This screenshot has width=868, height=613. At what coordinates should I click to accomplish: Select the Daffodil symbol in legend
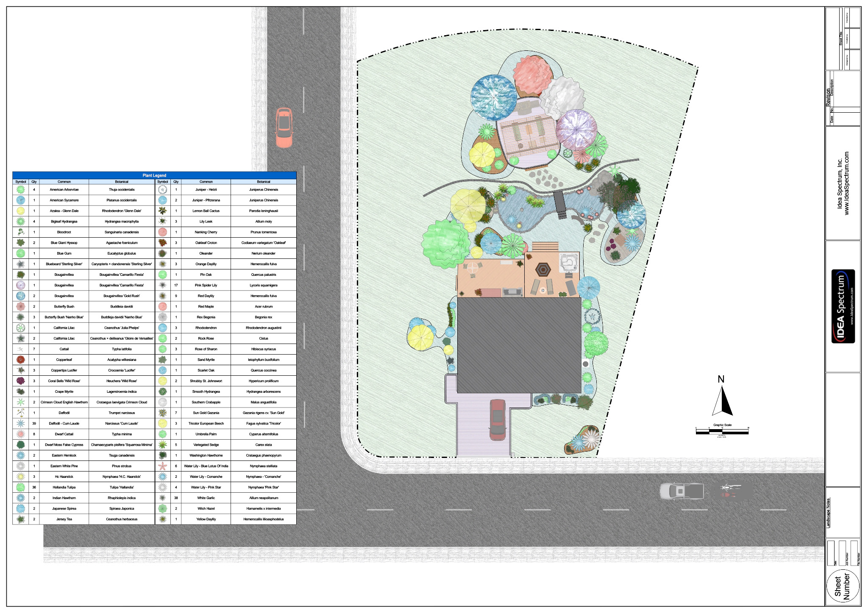pyautogui.click(x=20, y=413)
